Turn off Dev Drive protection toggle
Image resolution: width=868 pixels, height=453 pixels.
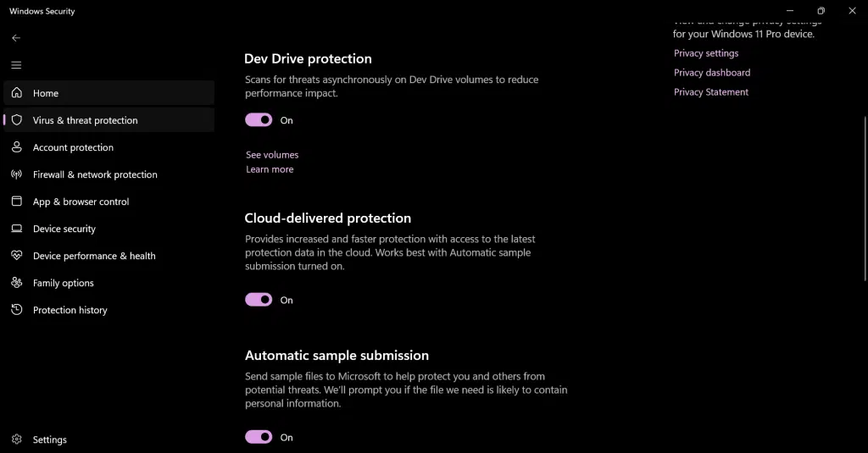[259, 120]
